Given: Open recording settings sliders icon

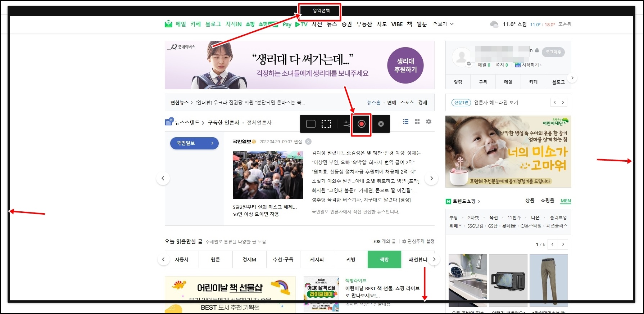Looking at the screenshot, I should click(x=346, y=124).
